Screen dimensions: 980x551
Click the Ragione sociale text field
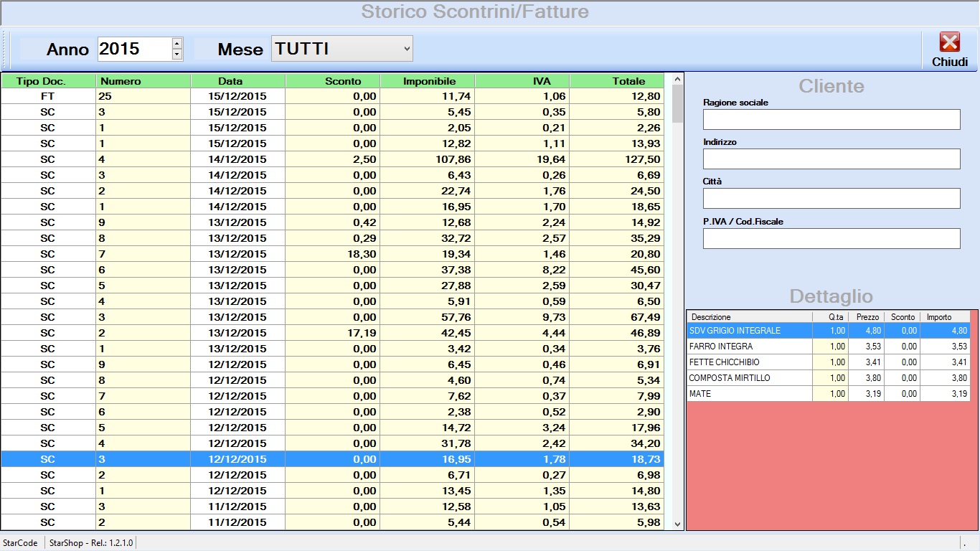tap(831, 120)
